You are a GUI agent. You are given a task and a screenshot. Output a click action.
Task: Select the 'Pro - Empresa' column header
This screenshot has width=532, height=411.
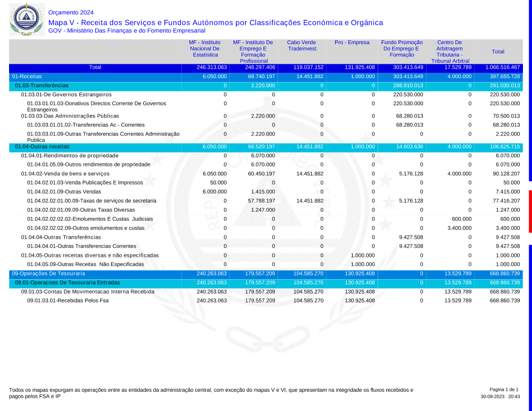tap(352, 43)
